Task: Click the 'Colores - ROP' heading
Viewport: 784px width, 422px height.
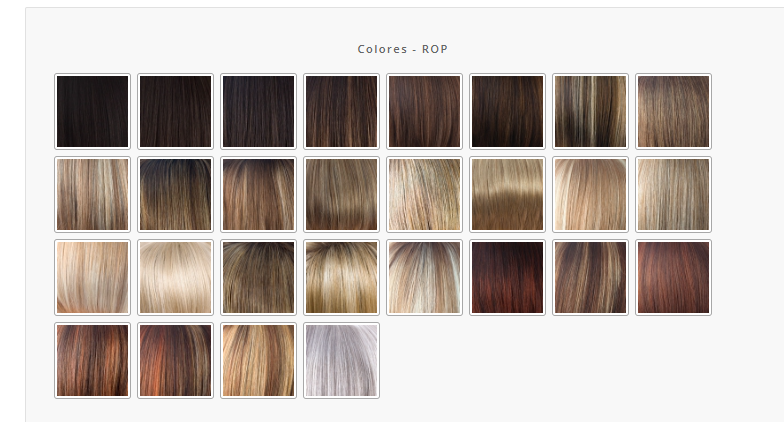Action: pyautogui.click(x=402, y=49)
